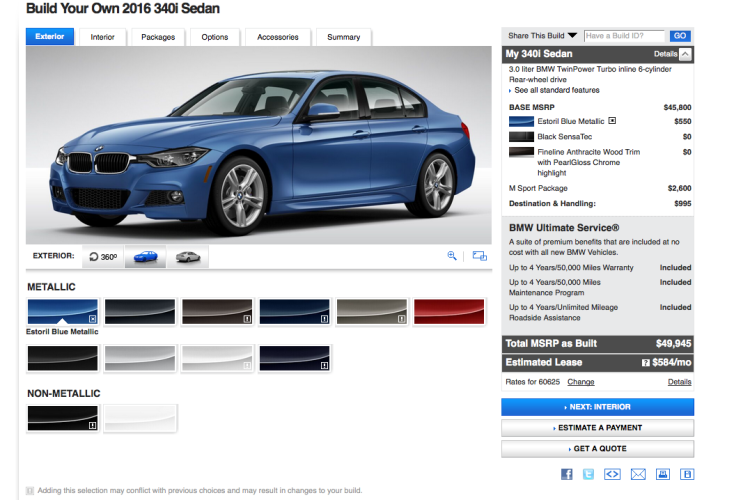
Task: Submit build ID with GO button
Action: [x=680, y=36]
